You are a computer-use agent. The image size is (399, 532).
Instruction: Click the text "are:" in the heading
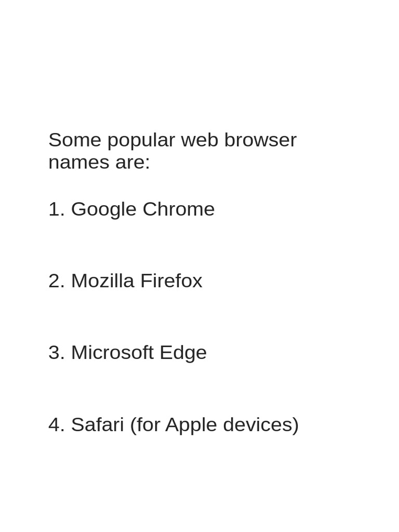click(x=132, y=162)
